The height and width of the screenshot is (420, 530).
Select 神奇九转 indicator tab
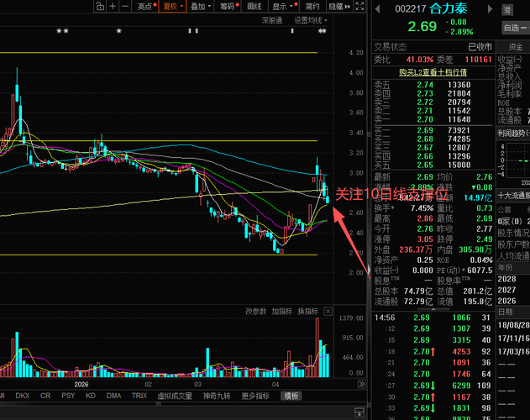coord(217,396)
